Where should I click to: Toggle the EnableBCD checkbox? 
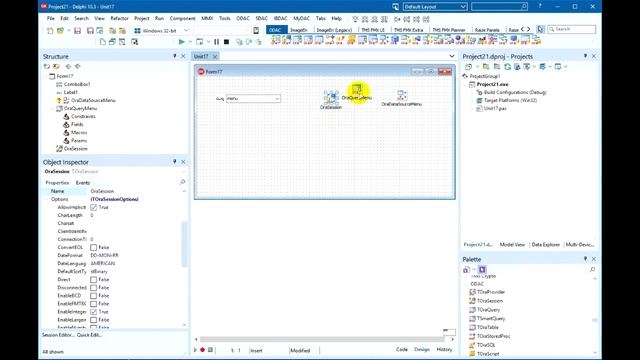coord(93,296)
